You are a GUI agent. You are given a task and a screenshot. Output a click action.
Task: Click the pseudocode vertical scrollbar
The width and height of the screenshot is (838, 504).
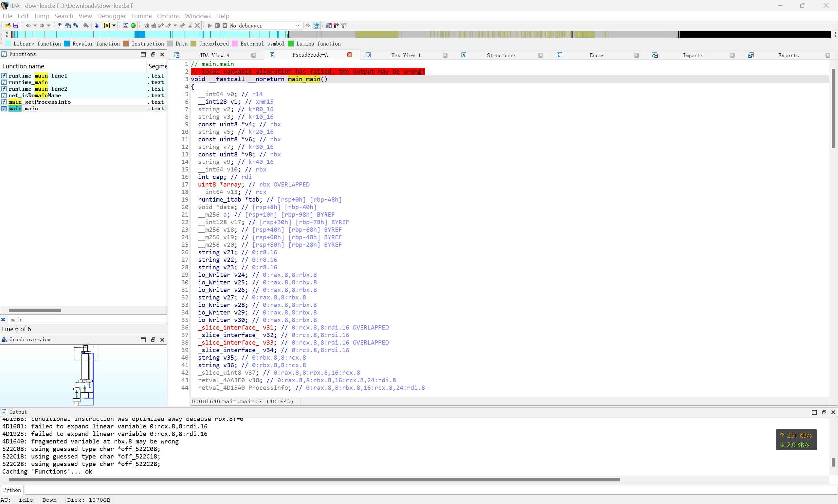click(x=833, y=109)
